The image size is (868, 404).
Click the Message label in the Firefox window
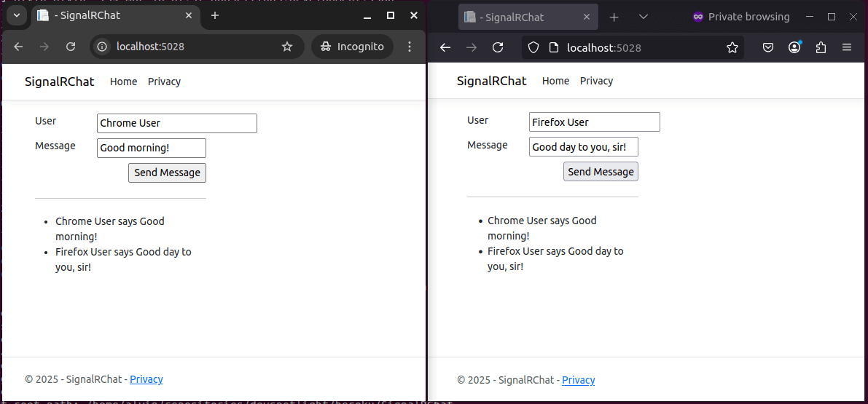[x=487, y=145]
